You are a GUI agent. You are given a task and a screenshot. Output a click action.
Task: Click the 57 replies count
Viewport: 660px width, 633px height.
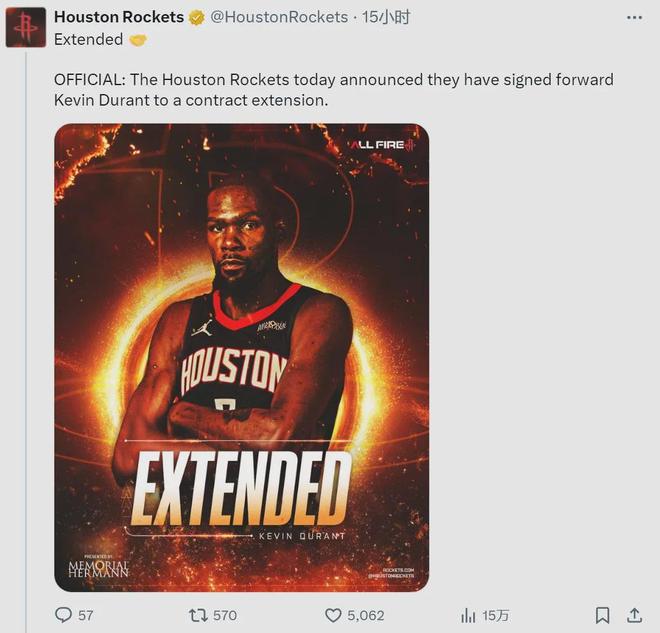point(85,615)
